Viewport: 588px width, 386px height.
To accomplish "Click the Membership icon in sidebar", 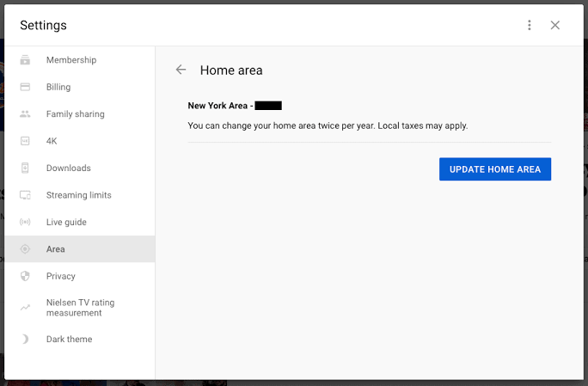I will (x=25, y=60).
